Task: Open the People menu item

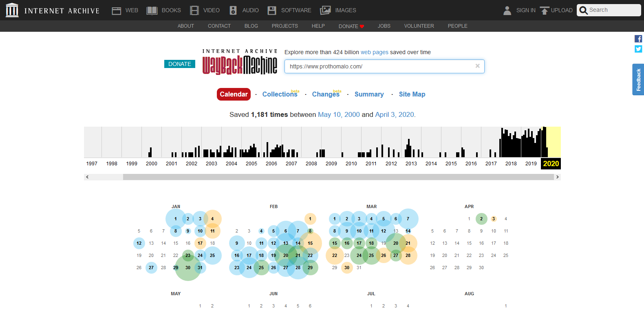Action: point(458,26)
